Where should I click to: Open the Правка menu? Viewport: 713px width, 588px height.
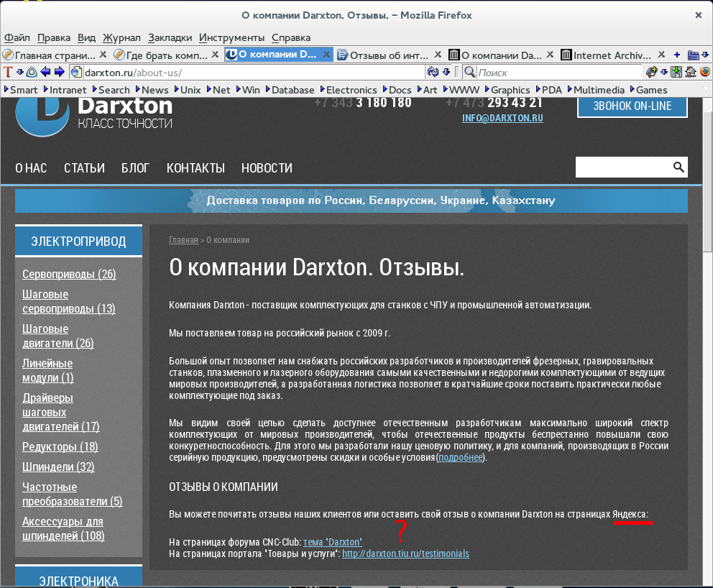click(x=54, y=38)
